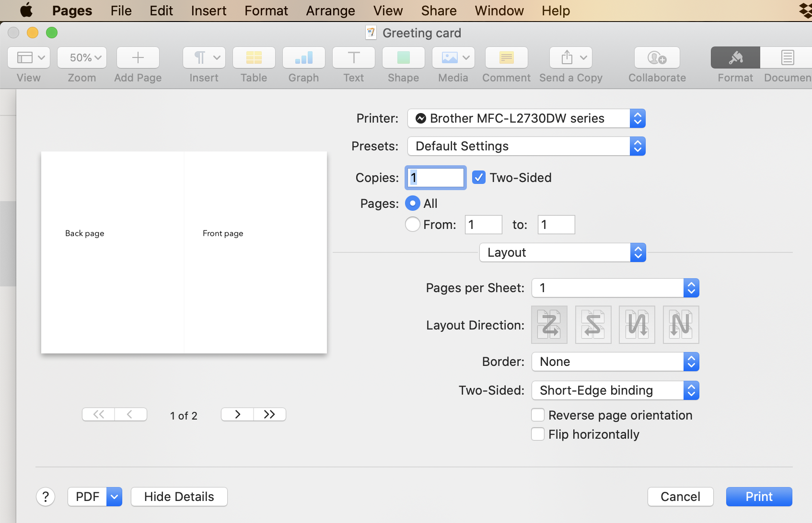Viewport: 812px width, 523px height.
Task: Open the Help menu
Action: 556,11
